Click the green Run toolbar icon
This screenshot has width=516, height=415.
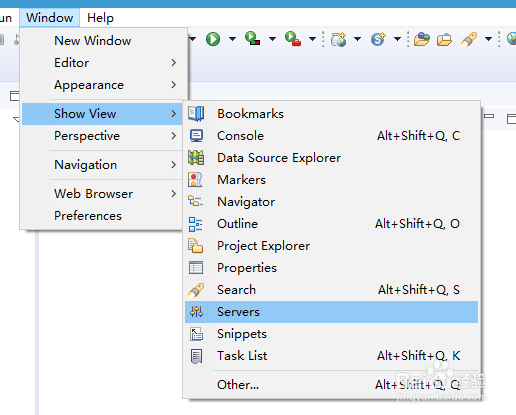pyautogui.click(x=213, y=39)
